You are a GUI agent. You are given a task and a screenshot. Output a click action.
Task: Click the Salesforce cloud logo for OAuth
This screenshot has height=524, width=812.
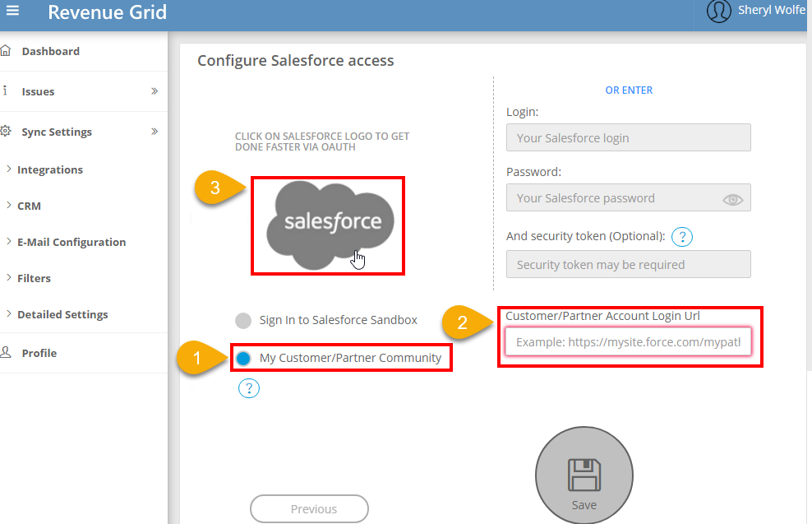click(x=330, y=225)
